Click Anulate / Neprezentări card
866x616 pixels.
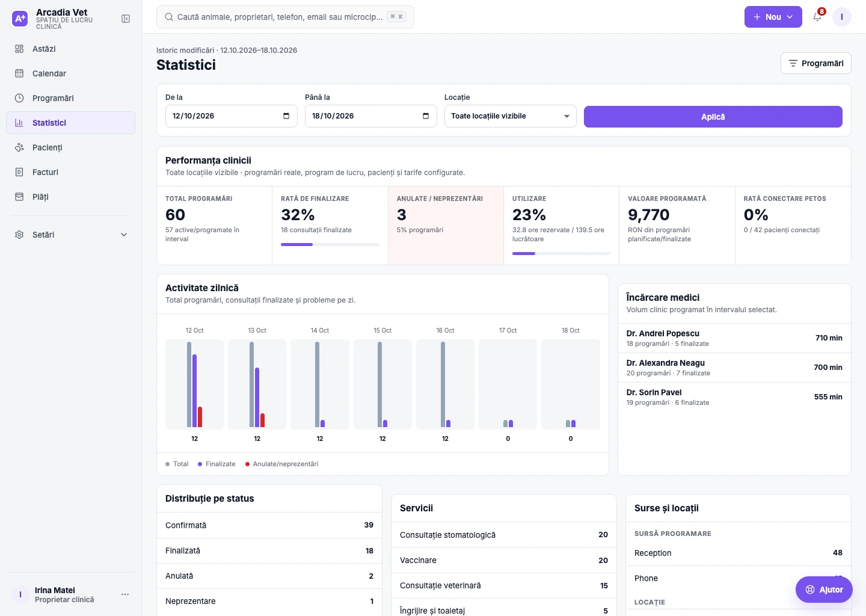(x=446, y=226)
